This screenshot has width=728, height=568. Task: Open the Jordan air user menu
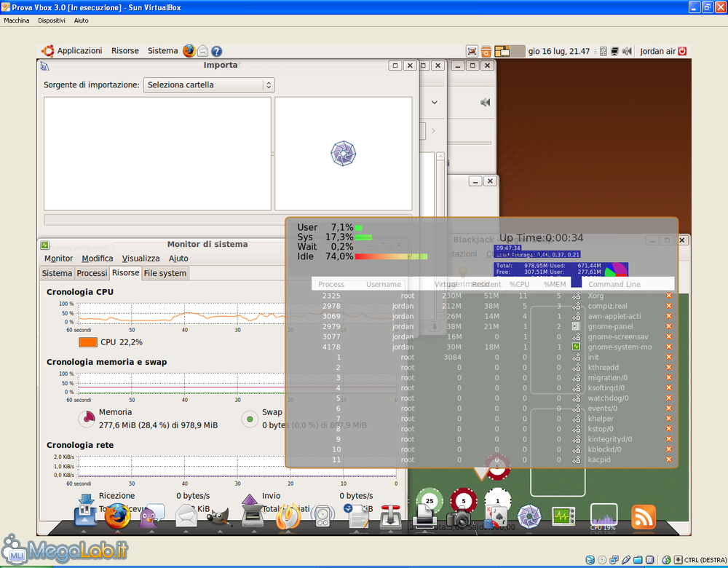657,51
